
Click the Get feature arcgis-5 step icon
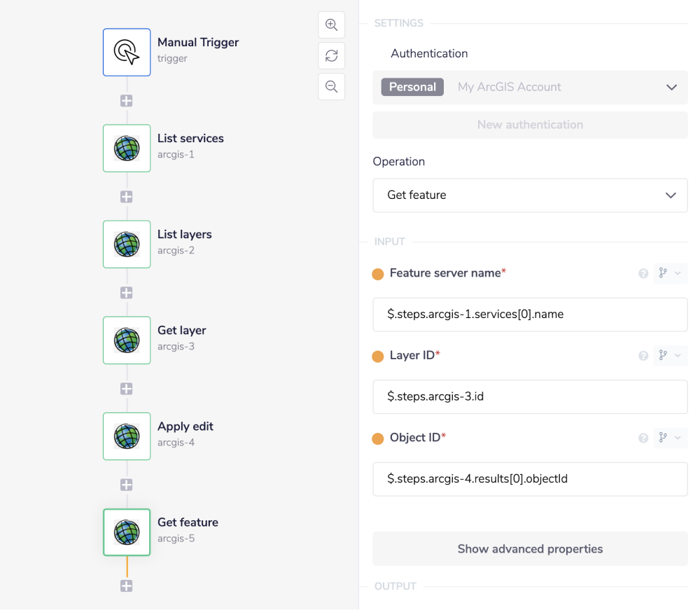click(x=127, y=532)
